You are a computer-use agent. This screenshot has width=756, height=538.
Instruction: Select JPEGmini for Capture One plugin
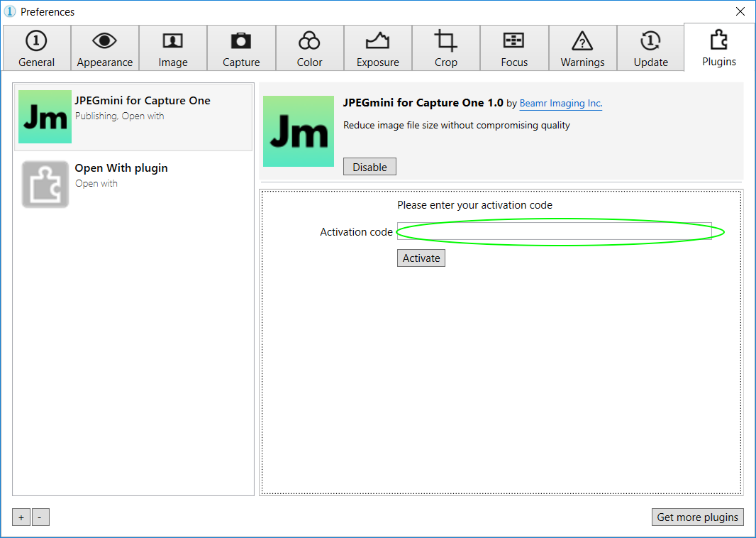[x=133, y=117]
